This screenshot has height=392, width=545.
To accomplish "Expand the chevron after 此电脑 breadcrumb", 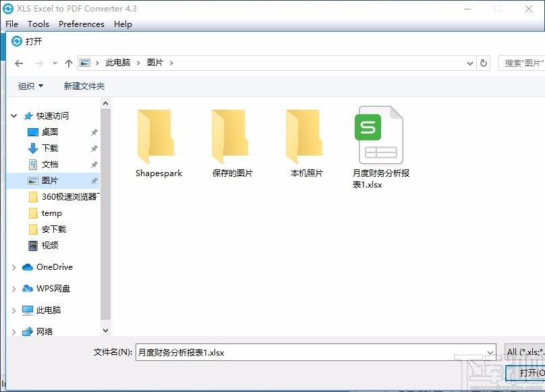I will tap(138, 63).
